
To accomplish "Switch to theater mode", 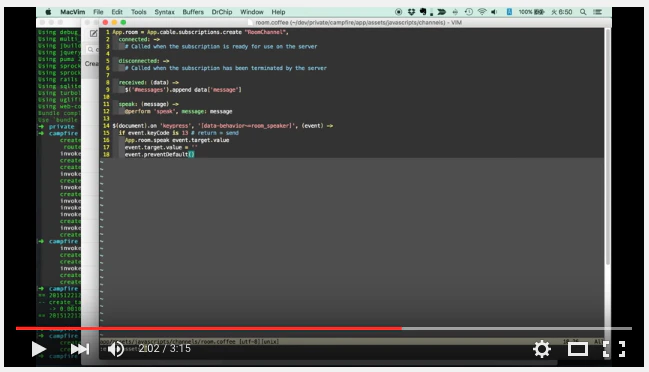I will click(x=578, y=349).
